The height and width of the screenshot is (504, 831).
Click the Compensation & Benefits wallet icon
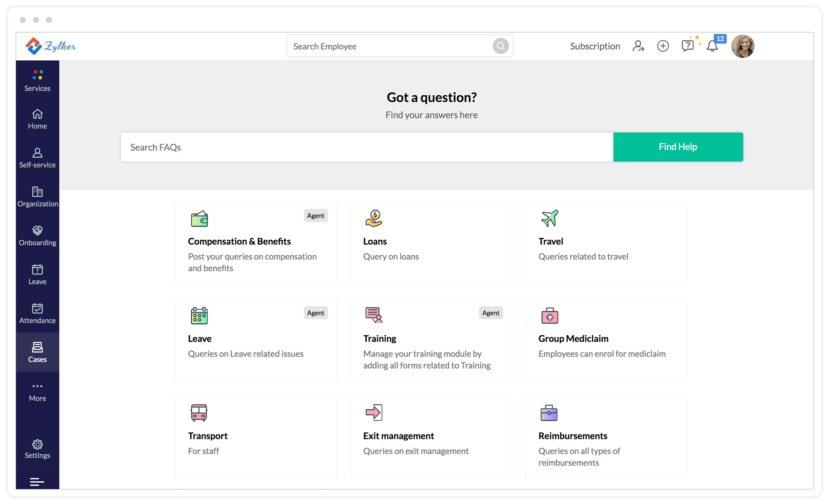199,218
